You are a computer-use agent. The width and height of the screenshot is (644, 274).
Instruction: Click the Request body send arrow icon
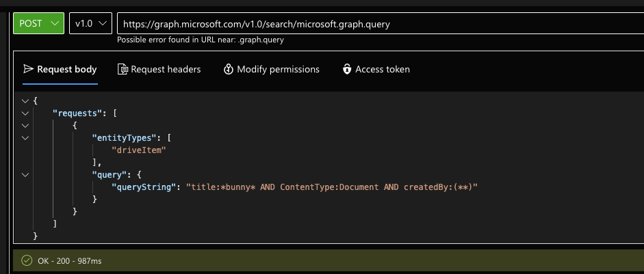[28, 69]
